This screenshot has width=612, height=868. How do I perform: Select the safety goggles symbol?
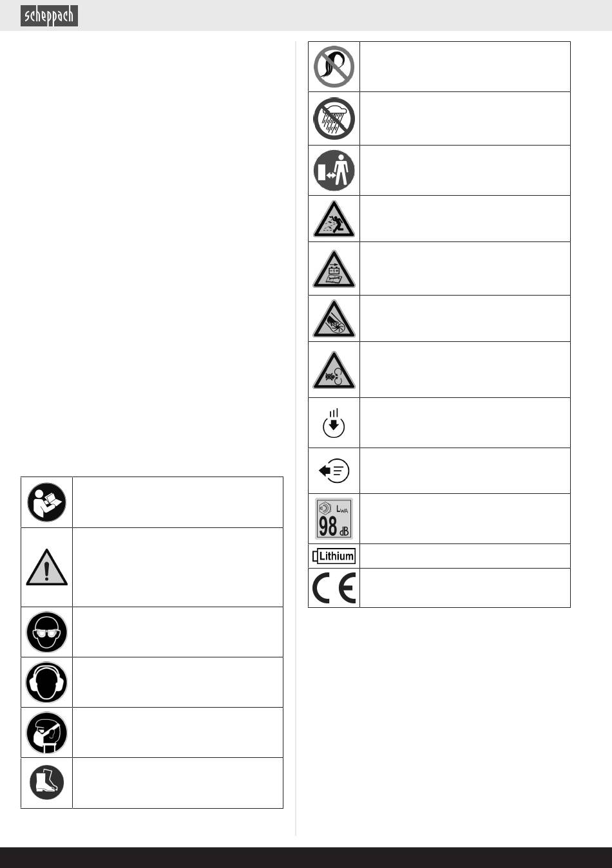pyautogui.click(x=47, y=632)
